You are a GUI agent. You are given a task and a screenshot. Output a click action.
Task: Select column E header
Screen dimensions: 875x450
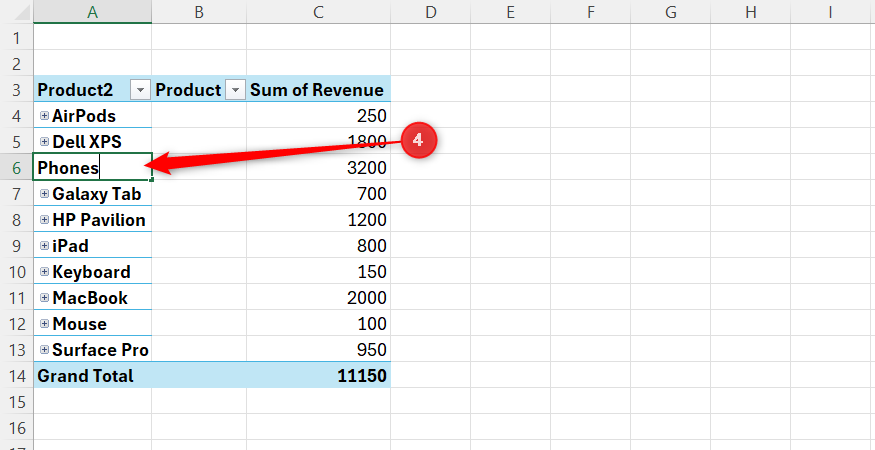coord(510,12)
